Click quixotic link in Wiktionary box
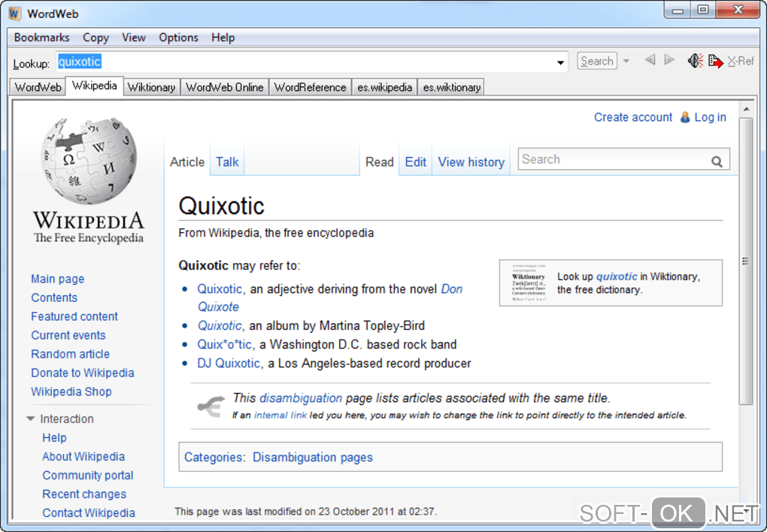This screenshot has height=532, width=767. click(x=617, y=277)
